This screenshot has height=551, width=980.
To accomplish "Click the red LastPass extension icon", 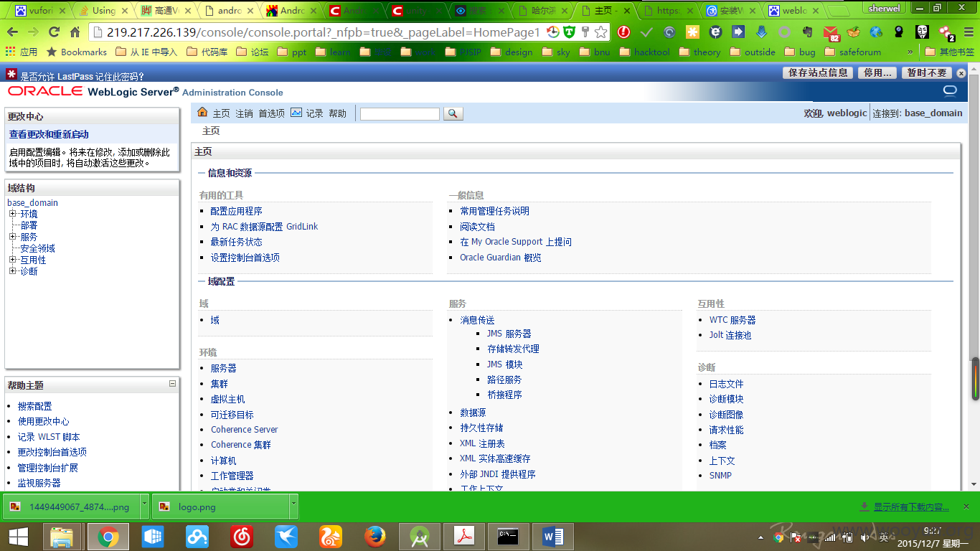I will coord(623,32).
